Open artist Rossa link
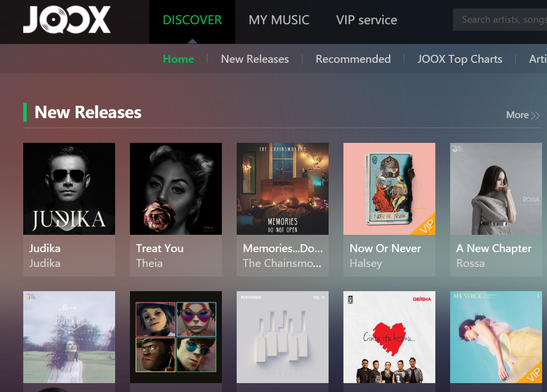547x392 pixels. point(470,263)
